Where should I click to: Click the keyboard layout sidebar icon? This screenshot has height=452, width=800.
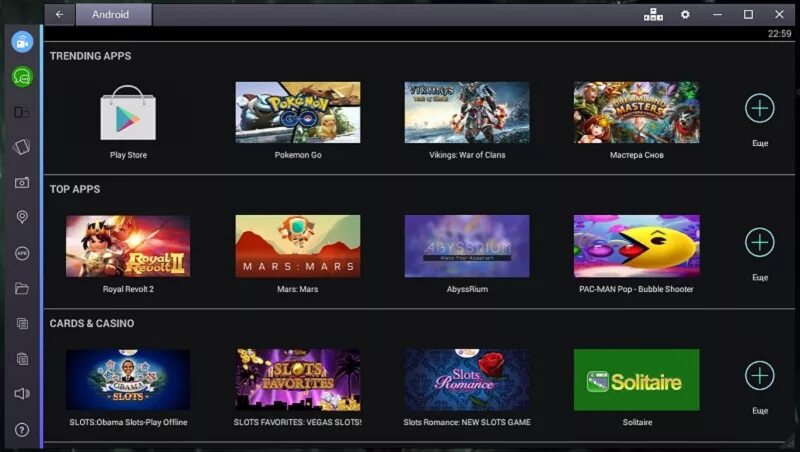21,112
